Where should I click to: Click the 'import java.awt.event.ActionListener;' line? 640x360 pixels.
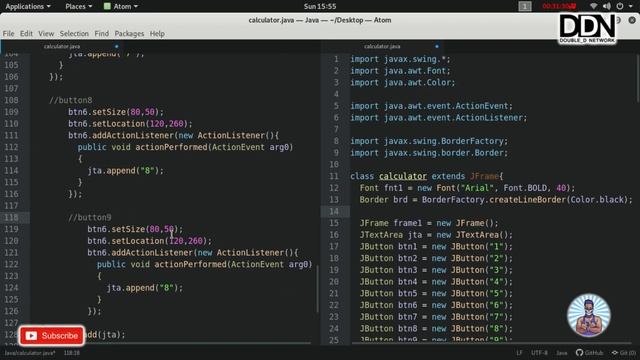(439, 118)
